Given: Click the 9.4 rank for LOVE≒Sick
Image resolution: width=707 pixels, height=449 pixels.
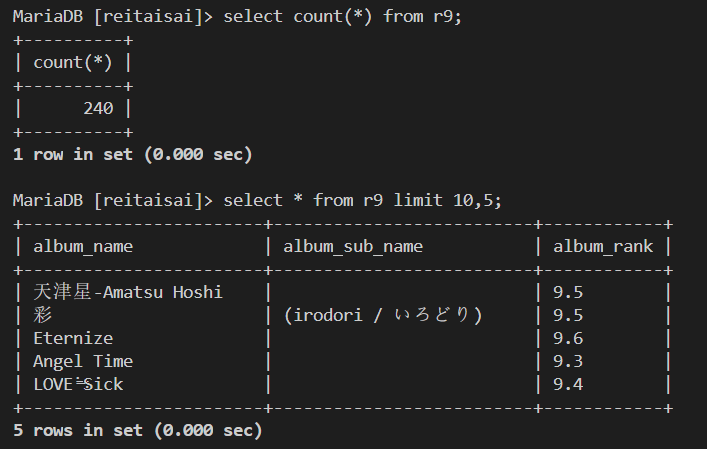Looking at the screenshot, I should point(568,385).
